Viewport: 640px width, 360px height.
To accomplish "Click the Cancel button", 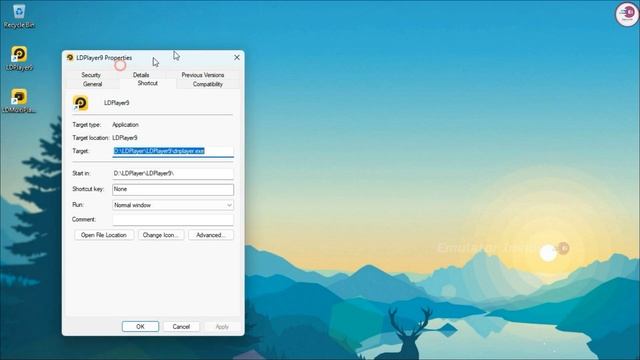I will pyautogui.click(x=181, y=327).
